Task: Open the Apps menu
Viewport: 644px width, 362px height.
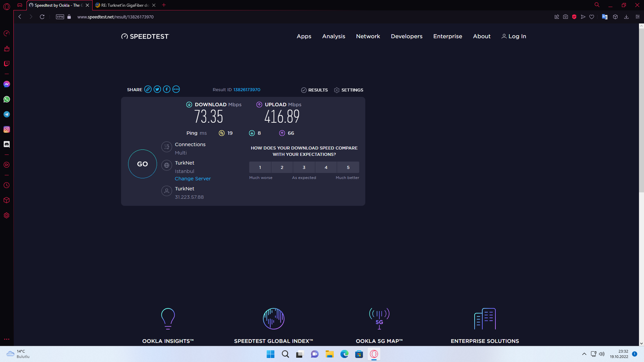Action: [x=304, y=36]
